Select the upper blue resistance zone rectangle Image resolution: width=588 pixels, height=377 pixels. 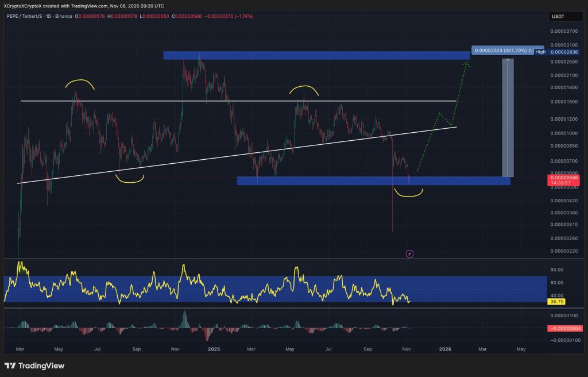[316, 56]
